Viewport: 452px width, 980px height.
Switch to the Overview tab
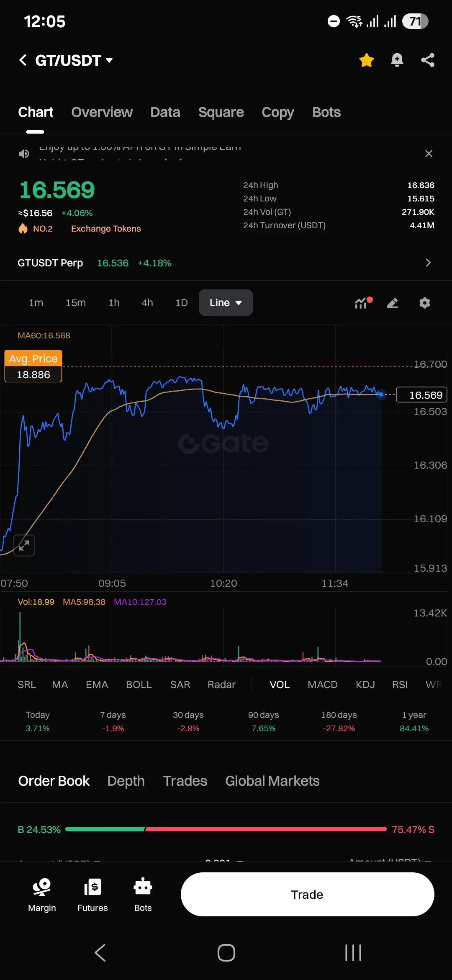(x=102, y=112)
